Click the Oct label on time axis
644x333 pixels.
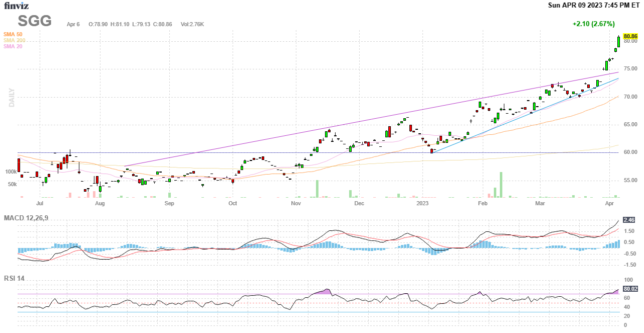(x=233, y=203)
